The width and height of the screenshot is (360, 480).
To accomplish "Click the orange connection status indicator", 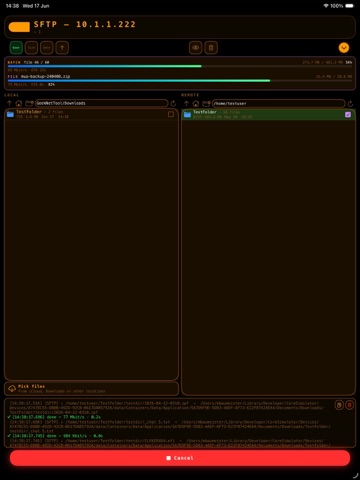I will click(19, 27).
